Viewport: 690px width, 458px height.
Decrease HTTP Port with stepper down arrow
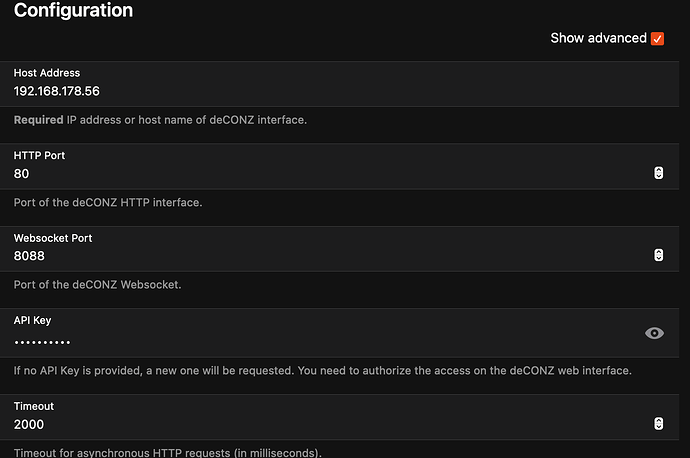click(x=658, y=177)
